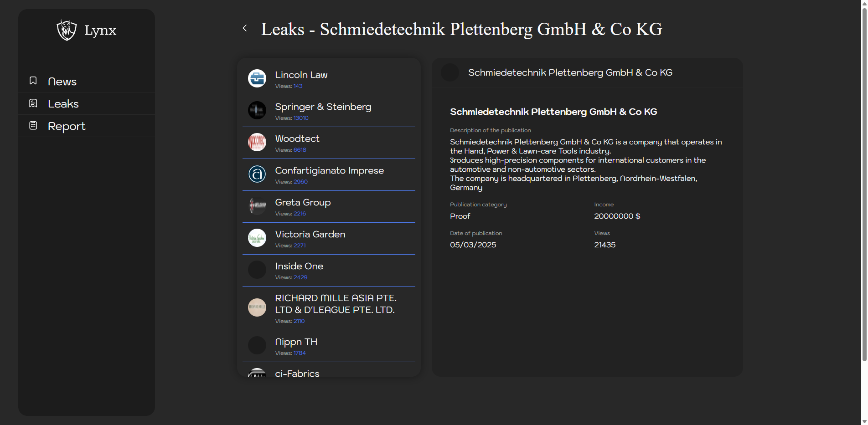Click the Woodtect red logo avatar
The width and height of the screenshot is (868, 425).
pos(257,142)
